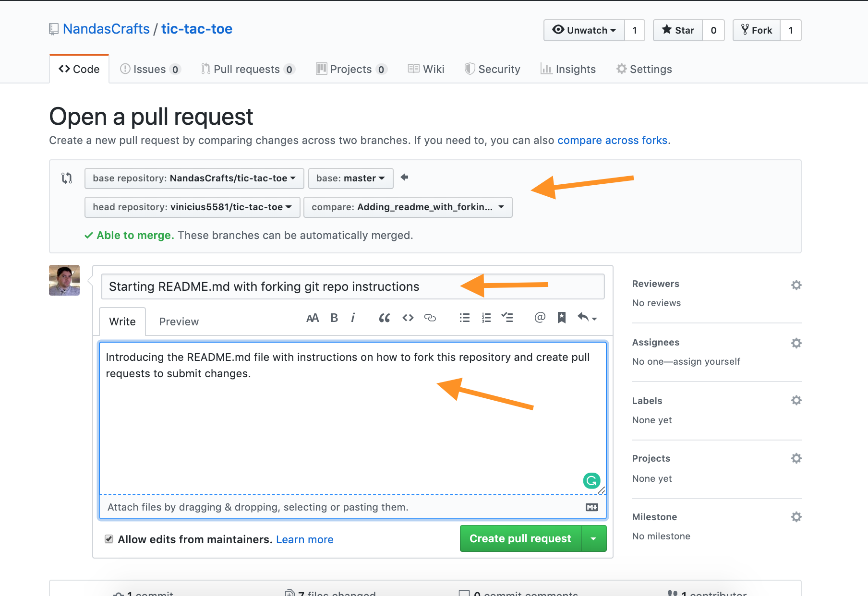The image size is (868, 596).
Task: Insert a block quote with the quote icon
Action: pos(384,318)
